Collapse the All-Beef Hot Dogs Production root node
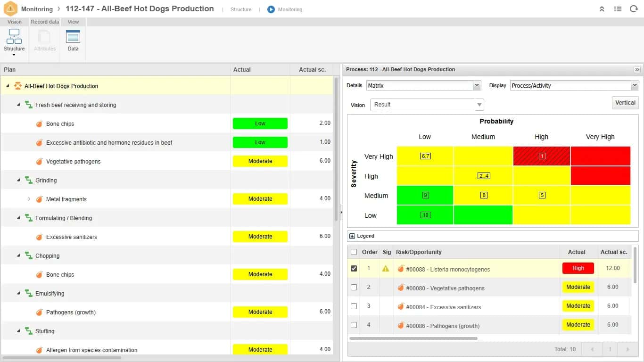 [8, 86]
